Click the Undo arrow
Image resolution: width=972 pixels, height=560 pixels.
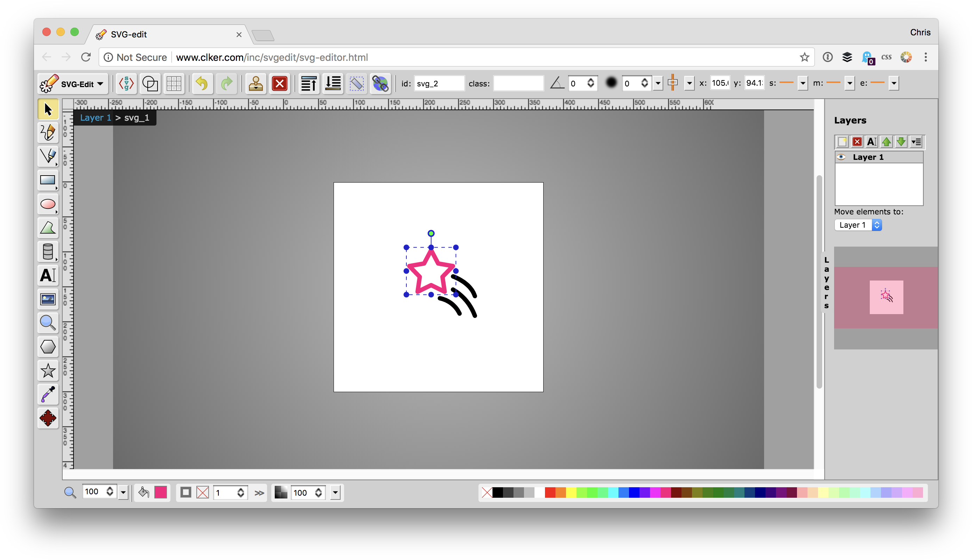(202, 84)
